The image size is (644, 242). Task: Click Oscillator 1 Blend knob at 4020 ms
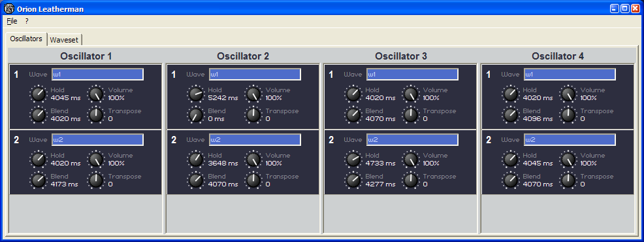point(39,115)
